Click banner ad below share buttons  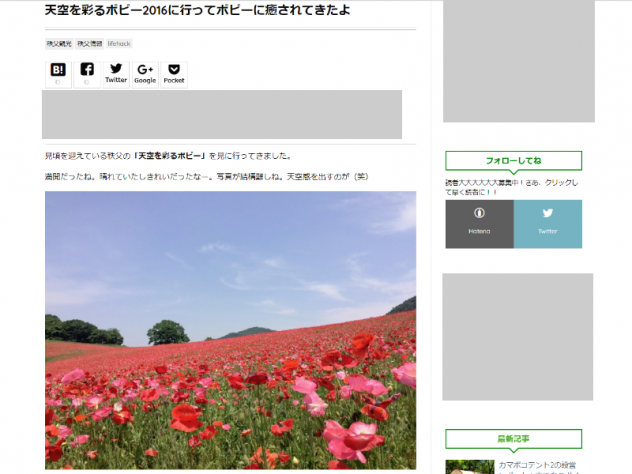tap(222, 114)
